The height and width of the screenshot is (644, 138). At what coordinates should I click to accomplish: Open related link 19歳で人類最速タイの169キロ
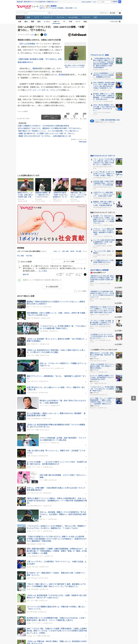coord(43,126)
